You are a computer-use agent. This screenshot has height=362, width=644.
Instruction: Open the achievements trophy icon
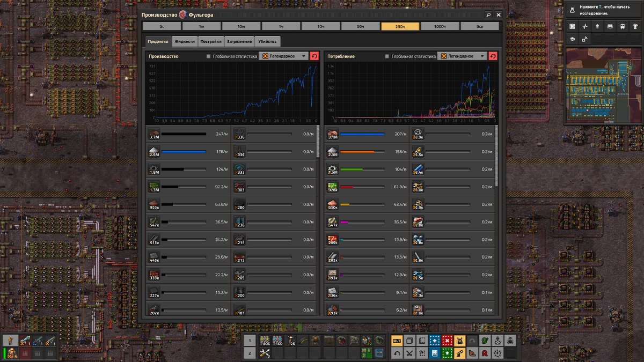(x=634, y=26)
